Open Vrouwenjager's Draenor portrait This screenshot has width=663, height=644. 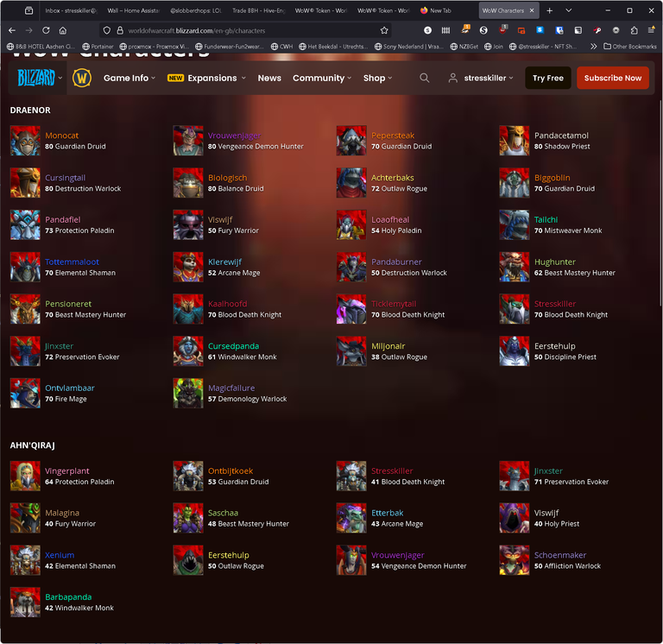click(188, 141)
